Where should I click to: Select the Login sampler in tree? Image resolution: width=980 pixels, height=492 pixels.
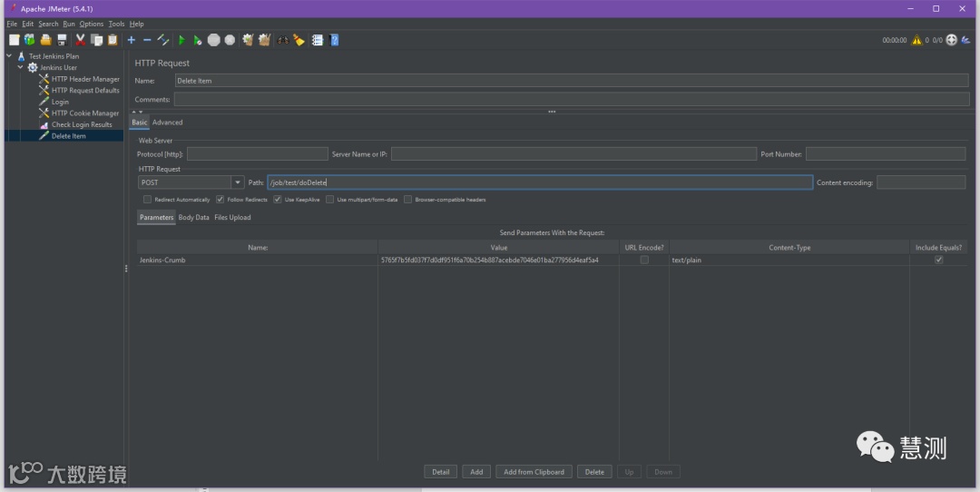pos(60,102)
